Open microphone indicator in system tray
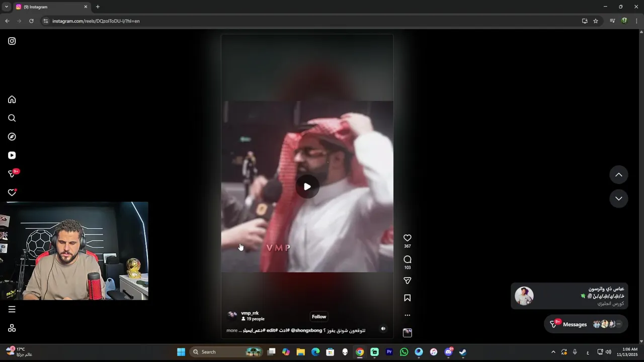 (x=575, y=352)
